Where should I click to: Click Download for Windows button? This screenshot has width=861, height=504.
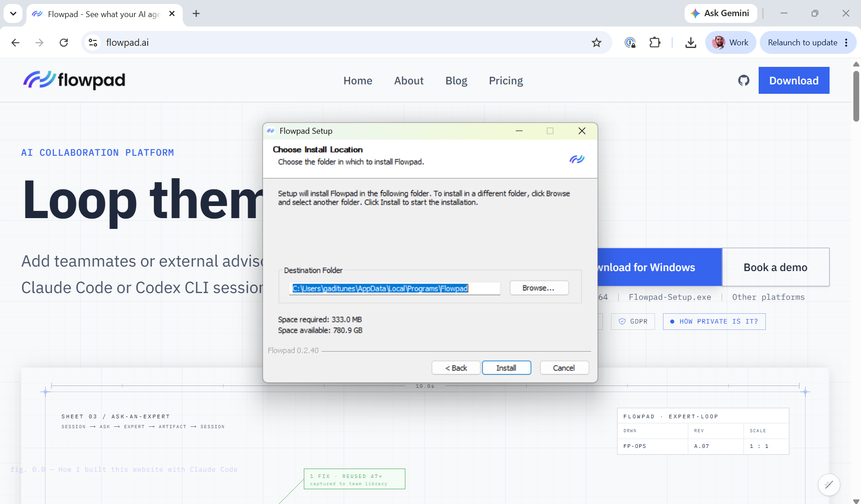(659, 267)
